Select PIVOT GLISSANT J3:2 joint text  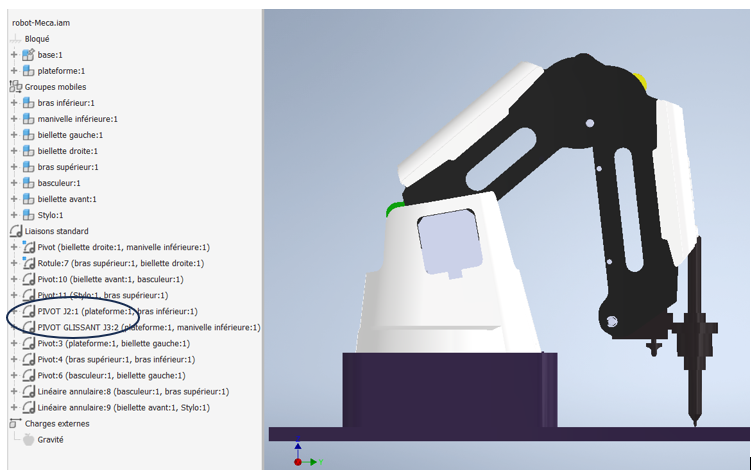(x=149, y=327)
